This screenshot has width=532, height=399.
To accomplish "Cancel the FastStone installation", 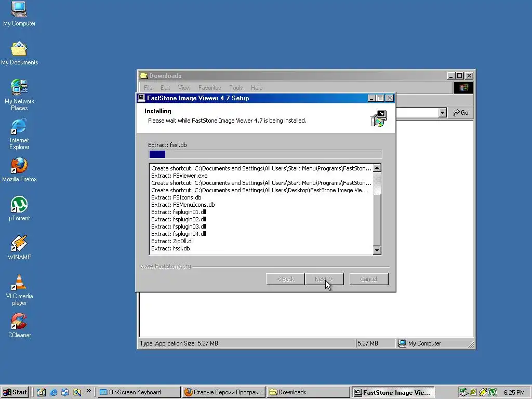I will point(369,279).
